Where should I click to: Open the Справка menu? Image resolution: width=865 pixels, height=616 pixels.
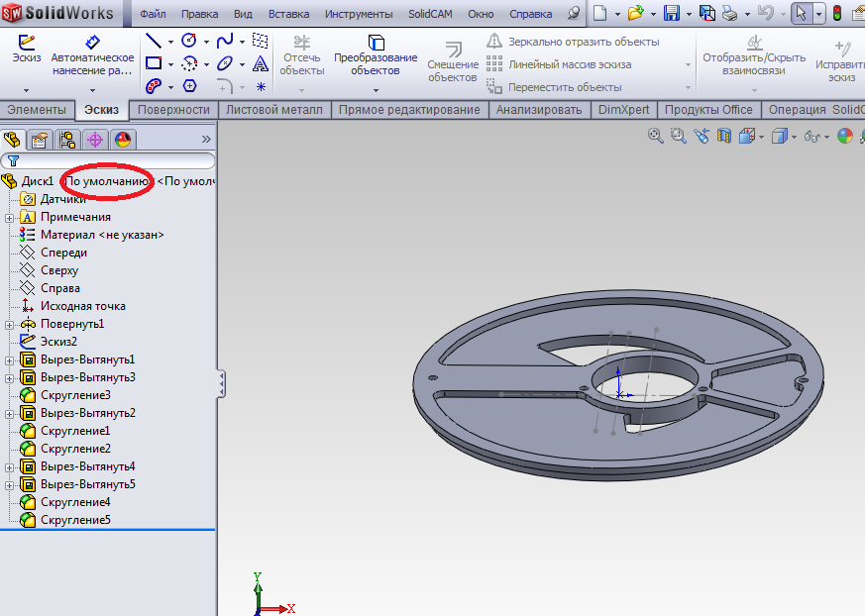[x=531, y=14]
